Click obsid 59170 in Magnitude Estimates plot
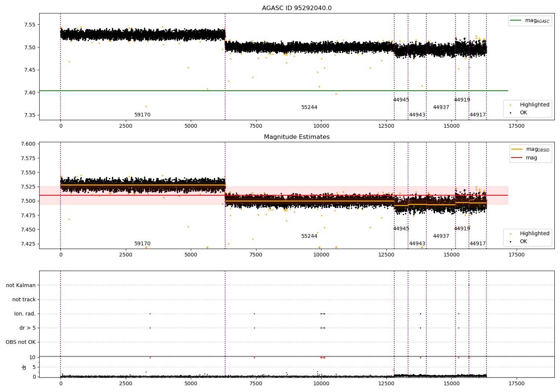 [x=143, y=243]
